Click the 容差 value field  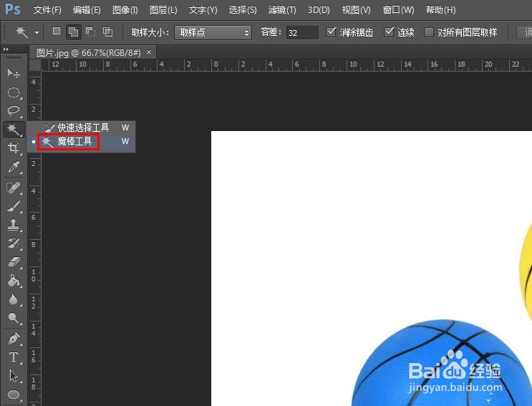(x=302, y=32)
